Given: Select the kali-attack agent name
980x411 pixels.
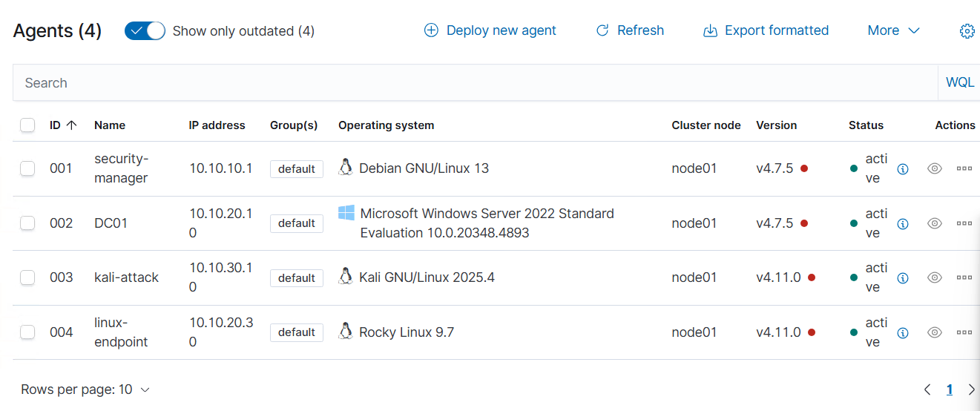Looking at the screenshot, I should (127, 277).
